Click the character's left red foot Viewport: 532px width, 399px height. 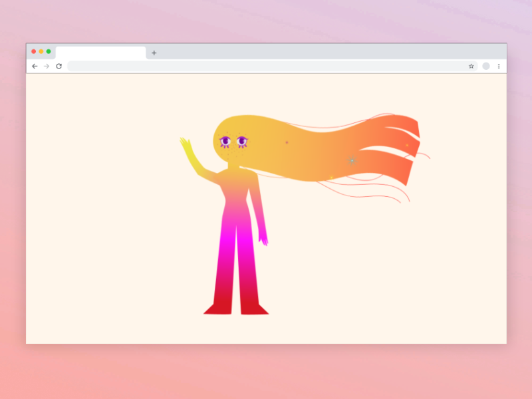tap(217, 309)
